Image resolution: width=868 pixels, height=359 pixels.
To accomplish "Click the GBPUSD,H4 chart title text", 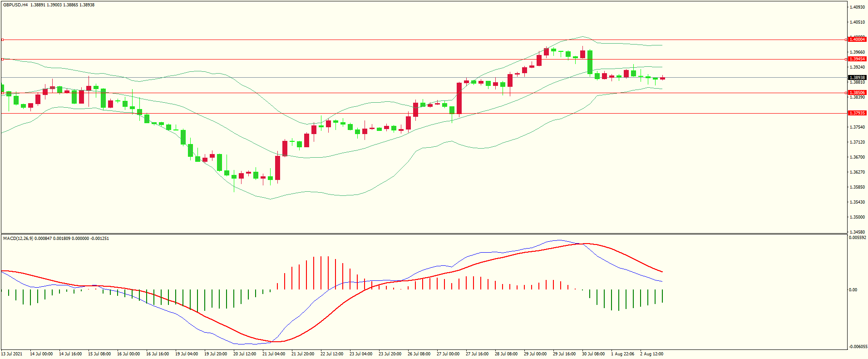I will click(x=15, y=5).
